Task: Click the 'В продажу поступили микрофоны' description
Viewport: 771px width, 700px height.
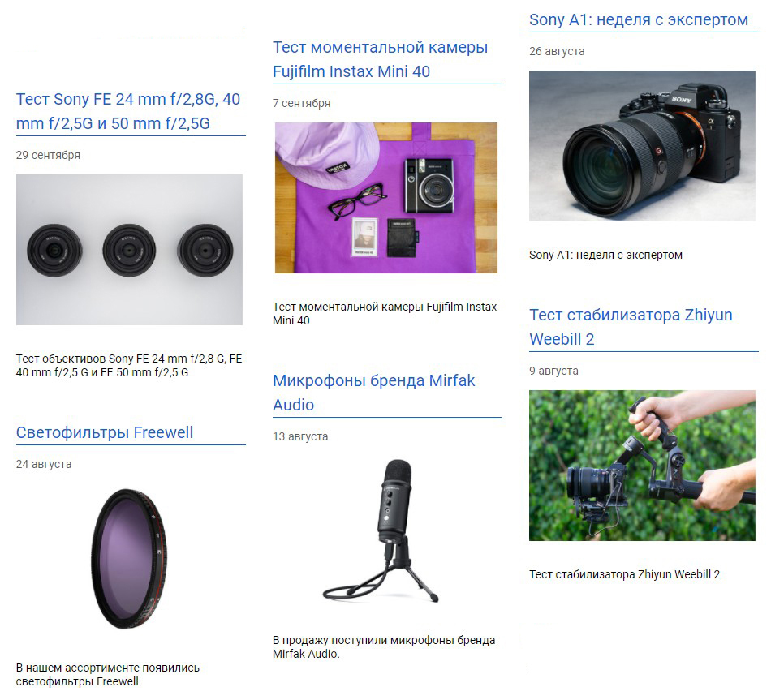Action: pyautogui.click(x=384, y=647)
